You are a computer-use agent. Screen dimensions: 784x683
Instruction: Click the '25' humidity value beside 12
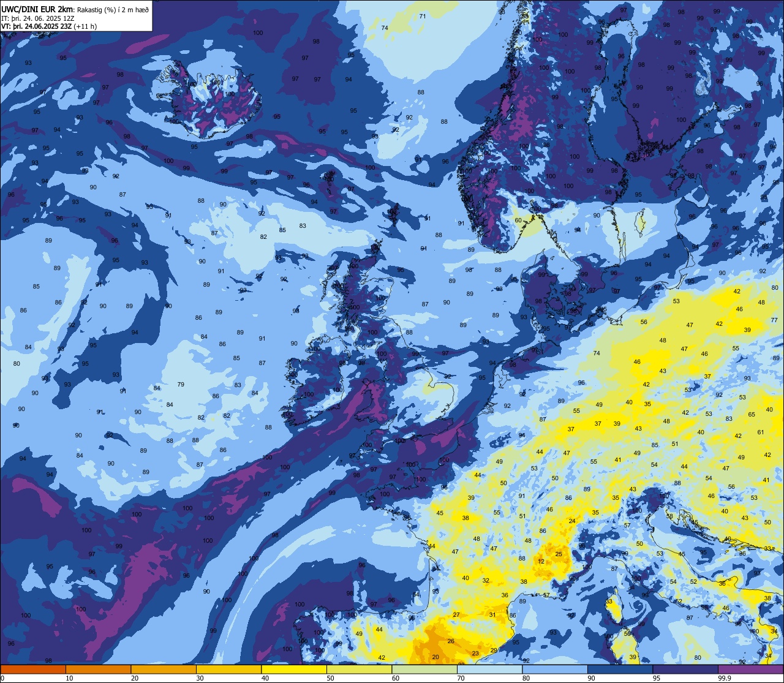tap(559, 554)
